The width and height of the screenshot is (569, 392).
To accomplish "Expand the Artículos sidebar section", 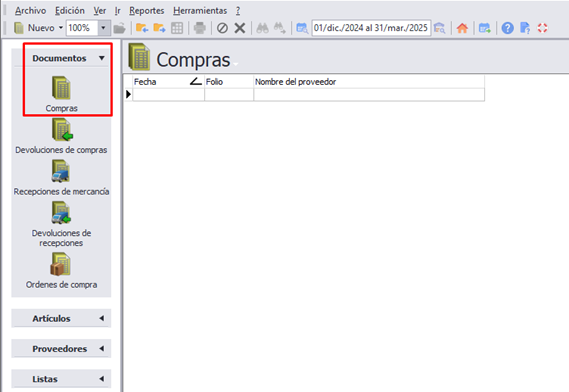I will pos(61,318).
